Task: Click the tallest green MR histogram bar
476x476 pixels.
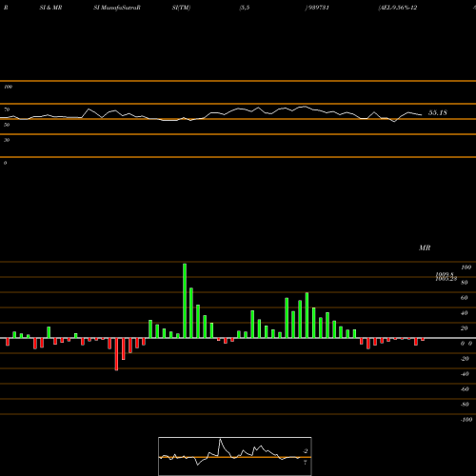Action: [x=185, y=301]
